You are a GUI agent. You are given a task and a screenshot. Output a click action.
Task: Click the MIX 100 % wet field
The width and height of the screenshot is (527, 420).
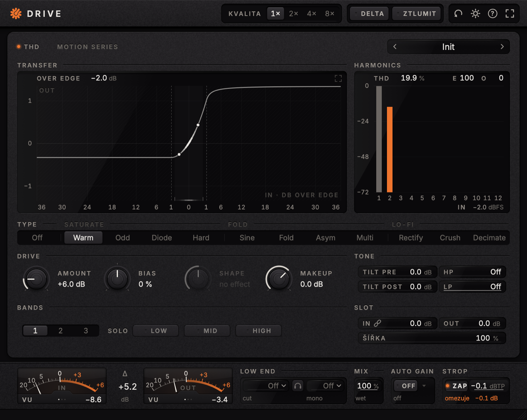[x=368, y=386]
